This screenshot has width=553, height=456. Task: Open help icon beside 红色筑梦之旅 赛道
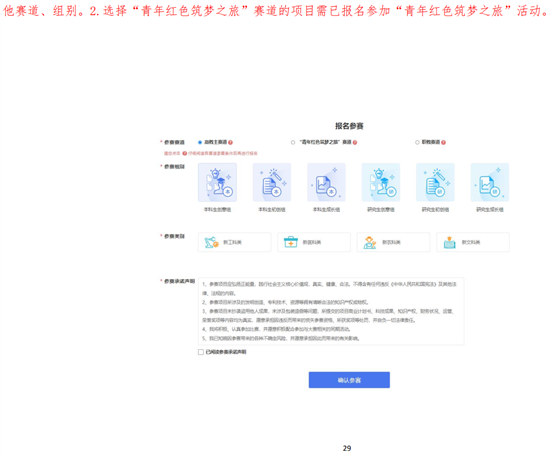pyautogui.click(x=355, y=142)
